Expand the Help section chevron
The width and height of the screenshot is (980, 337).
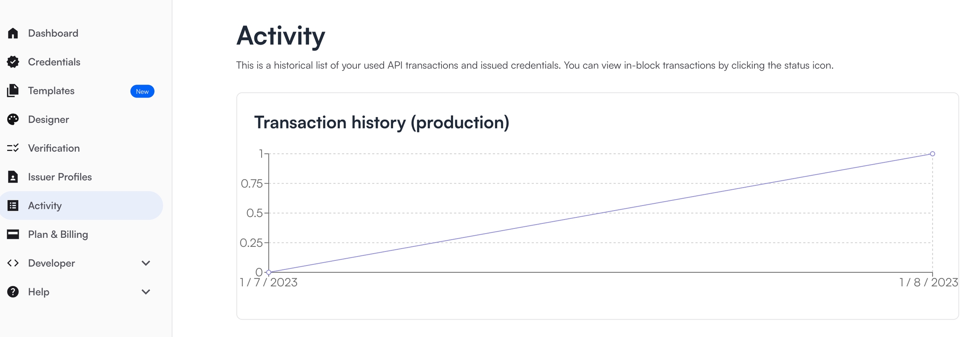click(145, 292)
